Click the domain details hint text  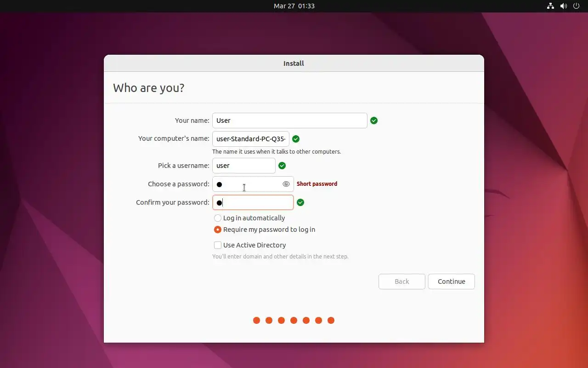(280, 257)
